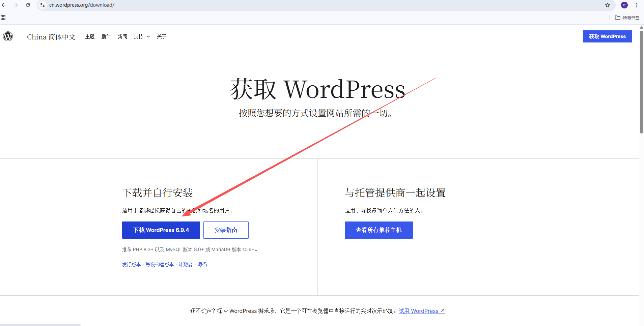Click 下载 WordPress 6.9.4 button
This screenshot has width=644, height=326.
point(161,230)
